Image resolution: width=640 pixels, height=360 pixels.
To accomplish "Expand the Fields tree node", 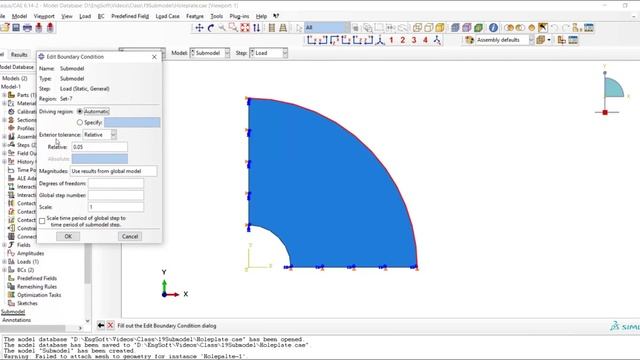I will click(x=4, y=245).
